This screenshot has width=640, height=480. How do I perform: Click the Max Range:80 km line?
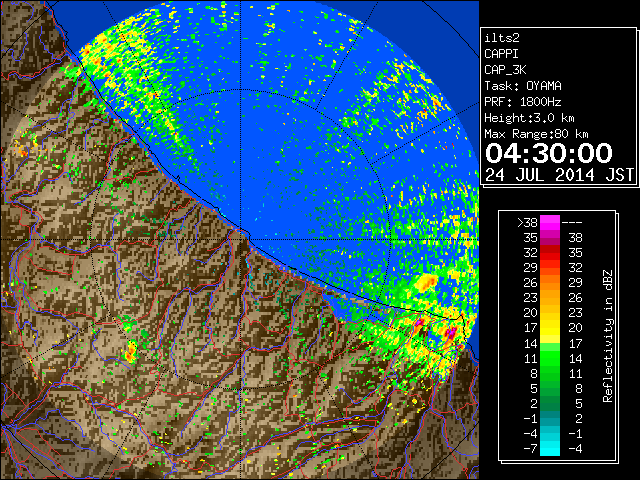(536, 134)
